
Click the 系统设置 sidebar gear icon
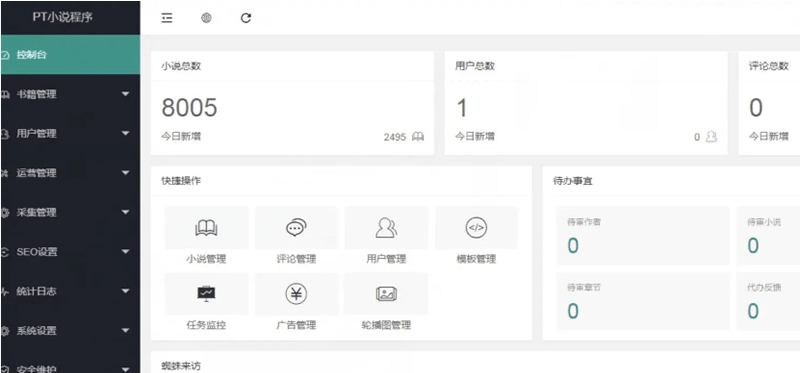(5, 331)
